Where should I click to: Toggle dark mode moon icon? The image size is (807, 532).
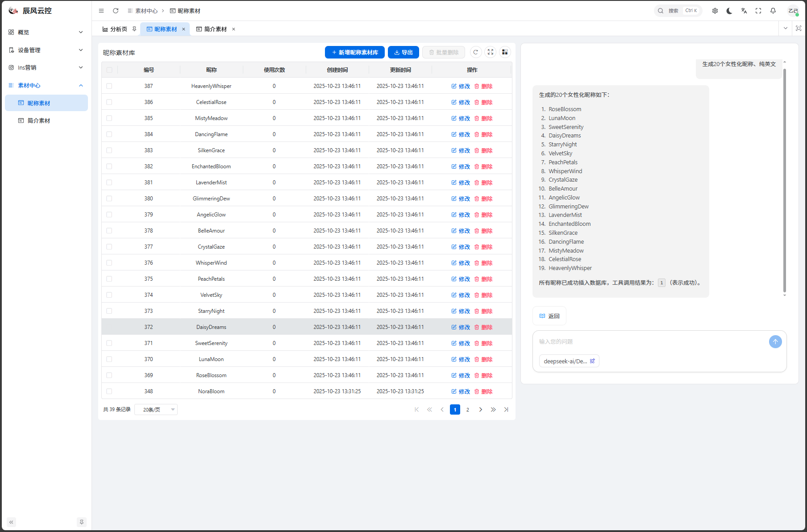729,11
